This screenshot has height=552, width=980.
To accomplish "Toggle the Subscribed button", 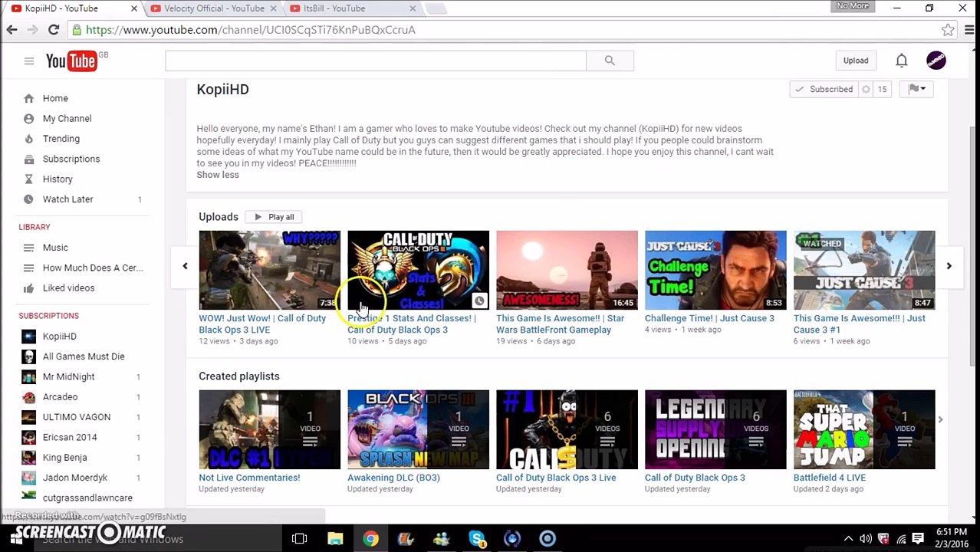I will pyautogui.click(x=824, y=90).
